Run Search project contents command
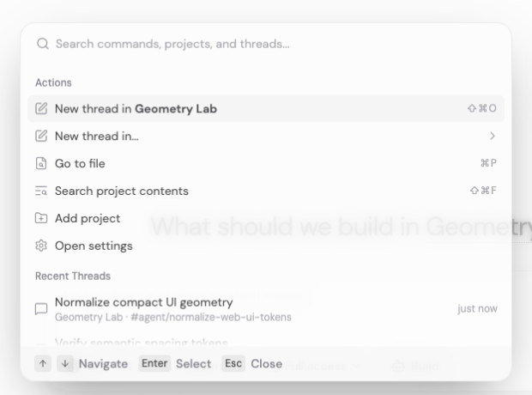532x395 pixels. click(x=266, y=191)
